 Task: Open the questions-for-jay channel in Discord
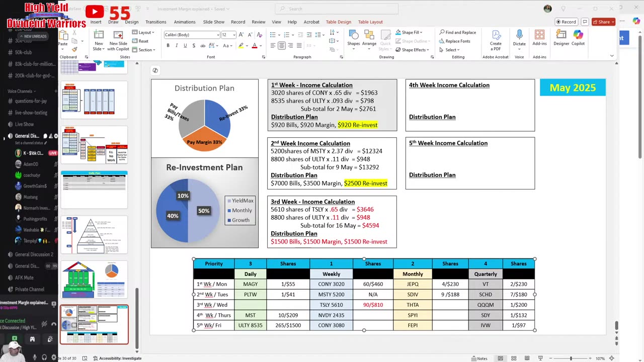coord(31,101)
